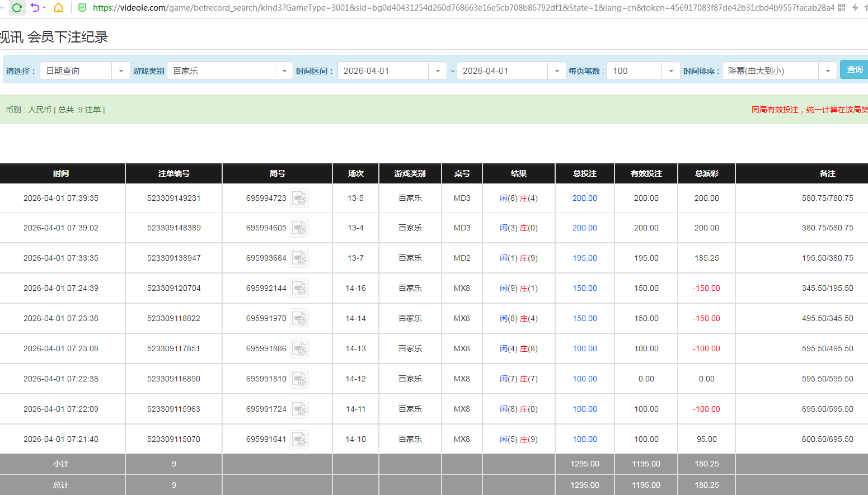Open video replay icon for round 695994723
Screen dimensions: 868x495
click(299, 199)
